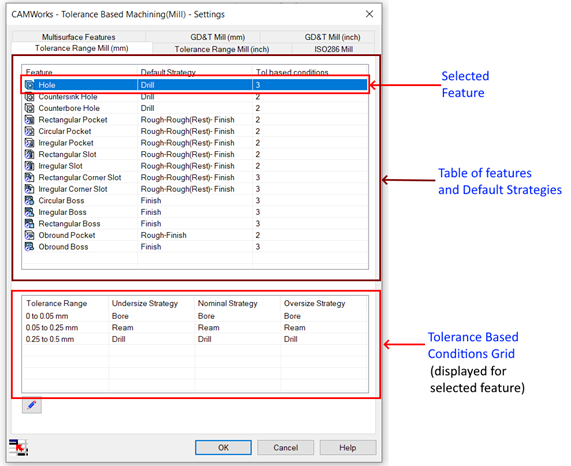Switch to the GD&T Mill (inch) tab

point(332,37)
